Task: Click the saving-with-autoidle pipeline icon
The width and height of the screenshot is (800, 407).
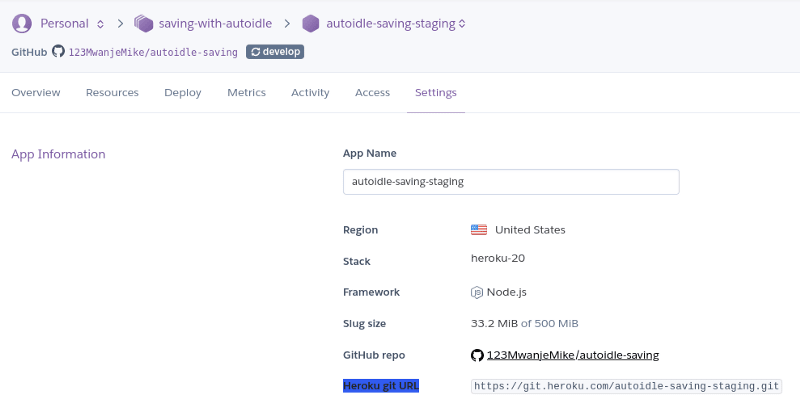Action: click(x=143, y=23)
